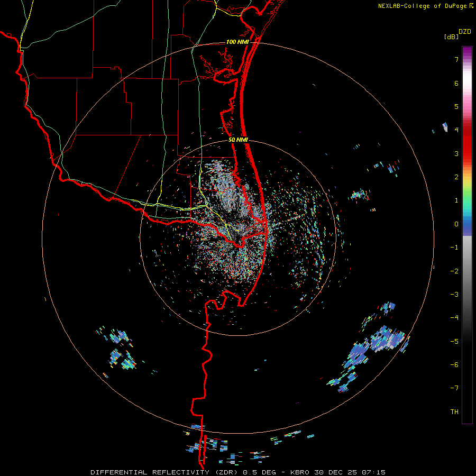Select the -5 value on the color scale
This screenshot has height=476, width=476.
454,342
